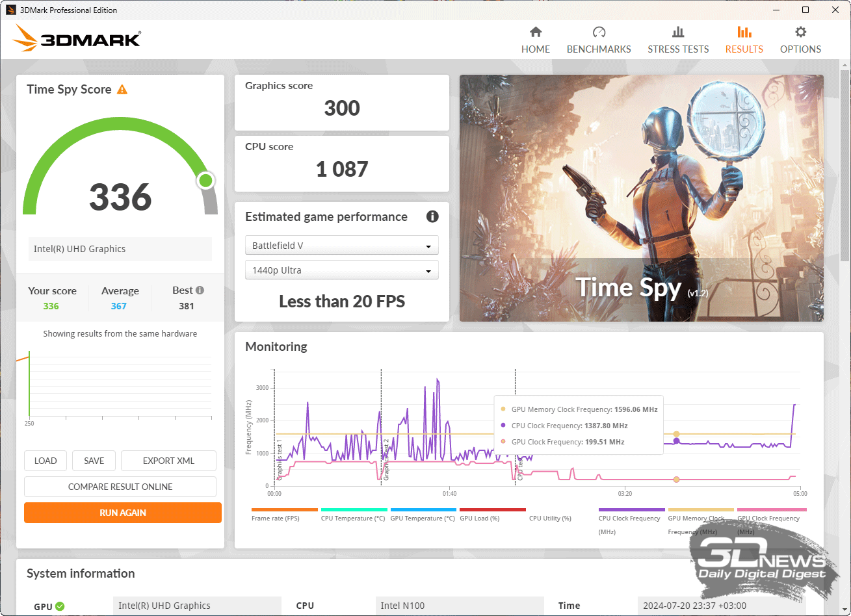Viewport: 851px width, 616px height.
Task: Click the Time Spy score warning icon
Action: coord(122,90)
